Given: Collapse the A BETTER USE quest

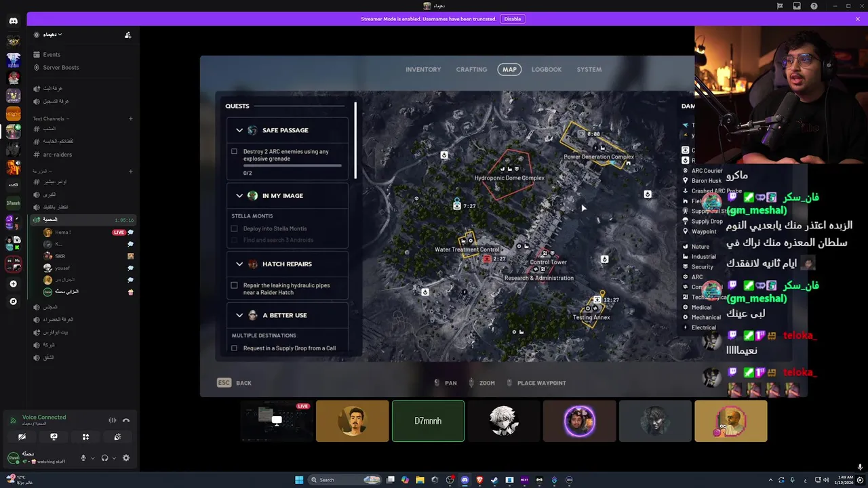Looking at the screenshot, I should tap(239, 315).
